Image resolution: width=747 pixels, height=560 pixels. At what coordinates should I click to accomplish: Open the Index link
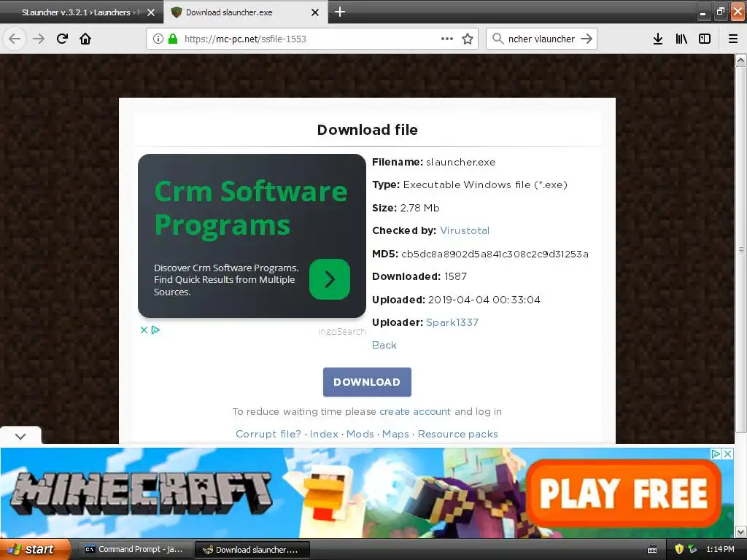tap(324, 435)
